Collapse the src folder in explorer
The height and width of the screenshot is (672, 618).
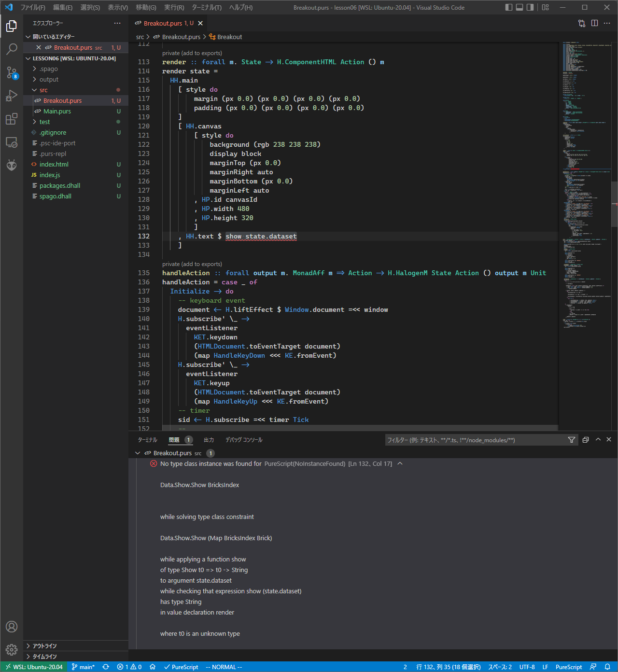(x=43, y=90)
